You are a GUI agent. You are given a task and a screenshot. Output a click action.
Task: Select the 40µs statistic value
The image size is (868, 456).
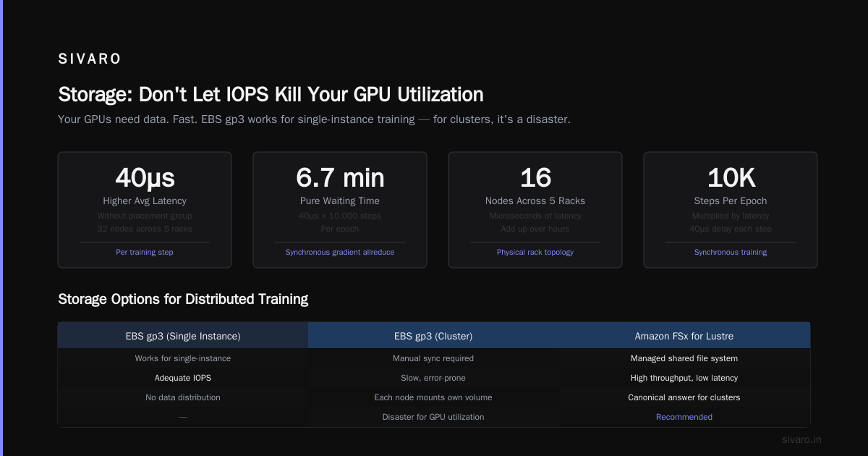coord(145,177)
